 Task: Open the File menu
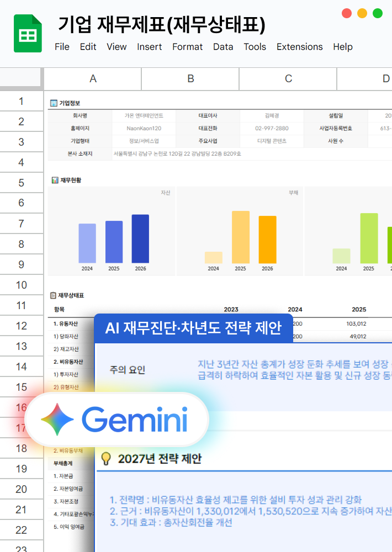tap(62, 47)
